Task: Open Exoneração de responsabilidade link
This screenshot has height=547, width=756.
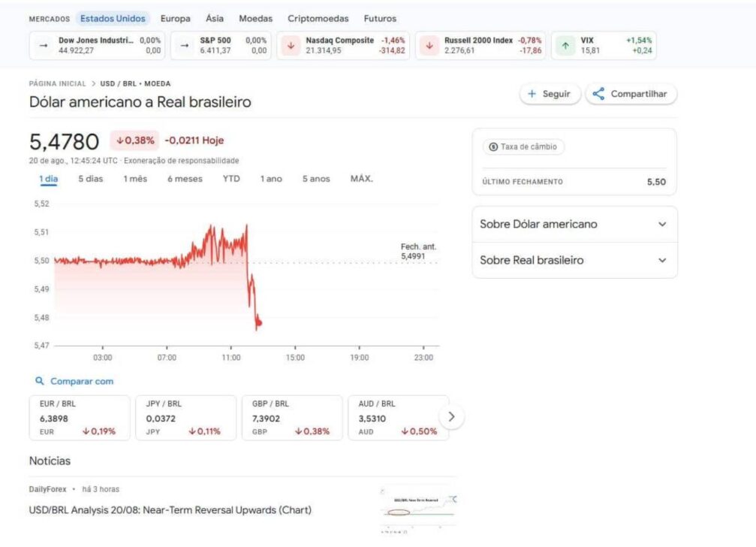Action: pos(181,161)
